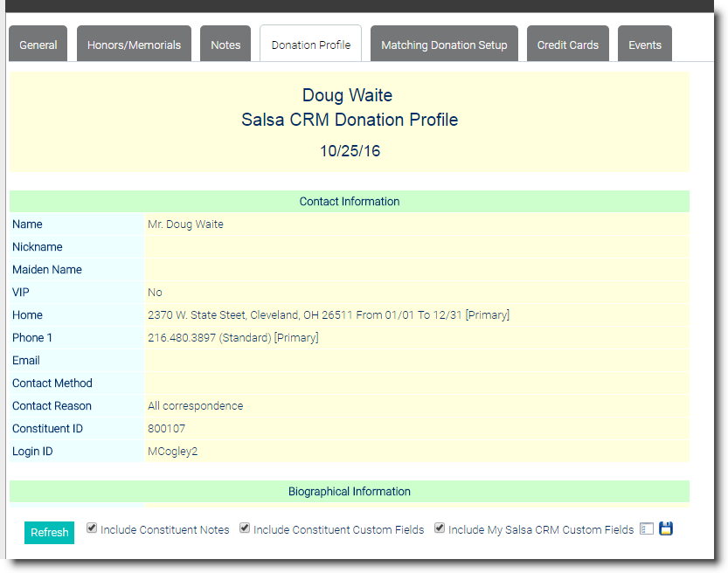
Task: Click the name value Mr. Doug Waite
Action: tap(185, 224)
